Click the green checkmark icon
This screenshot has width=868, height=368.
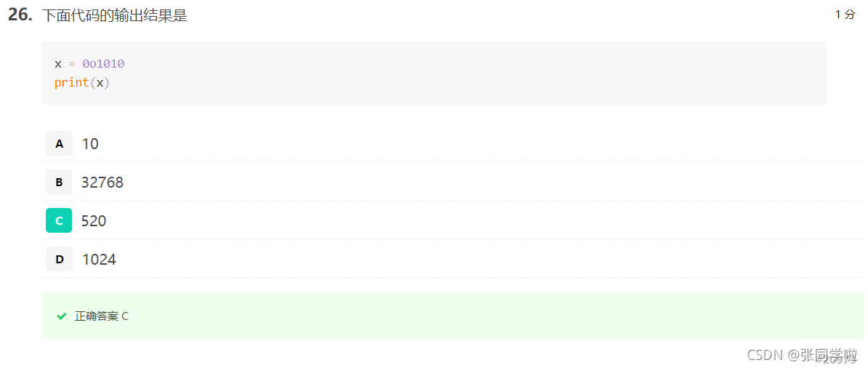(62, 316)
